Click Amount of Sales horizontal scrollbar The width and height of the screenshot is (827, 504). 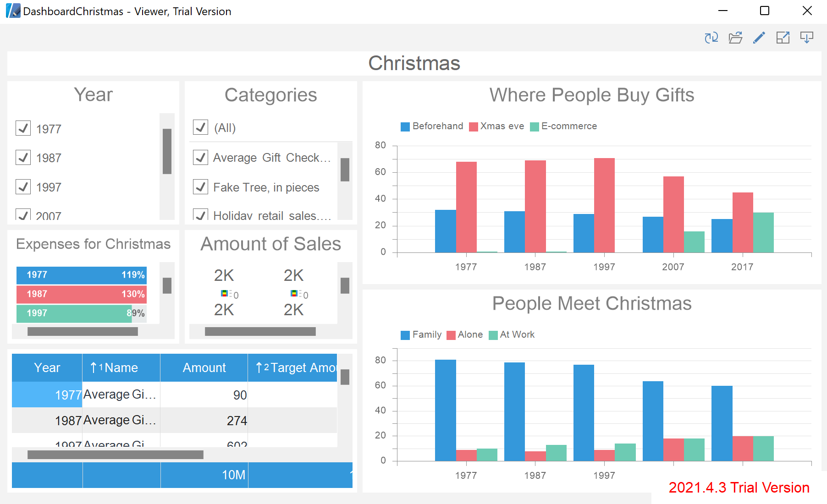(x=260, y=331)
